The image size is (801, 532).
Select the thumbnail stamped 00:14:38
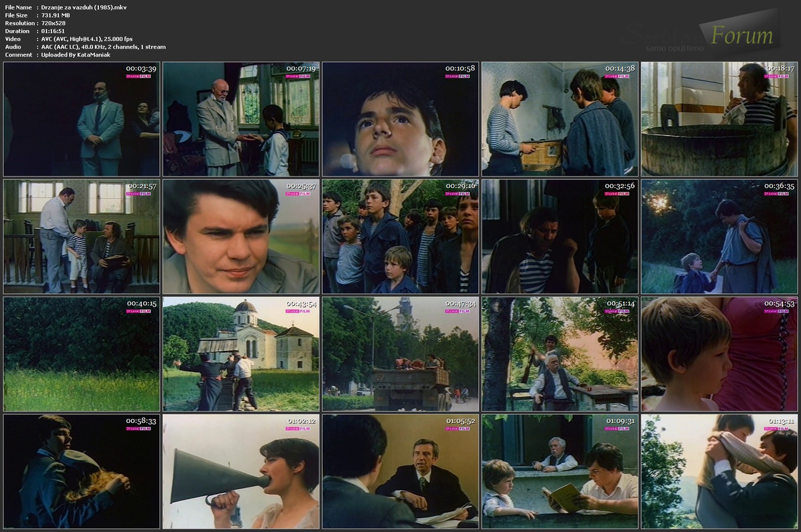[560, 120]
